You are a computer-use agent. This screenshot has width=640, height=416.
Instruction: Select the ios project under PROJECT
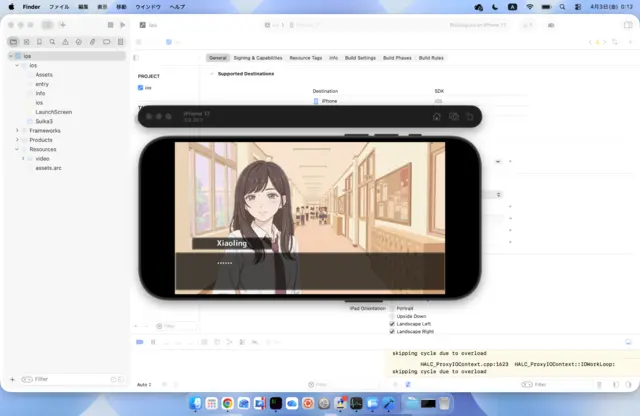(x=144, y=88)
